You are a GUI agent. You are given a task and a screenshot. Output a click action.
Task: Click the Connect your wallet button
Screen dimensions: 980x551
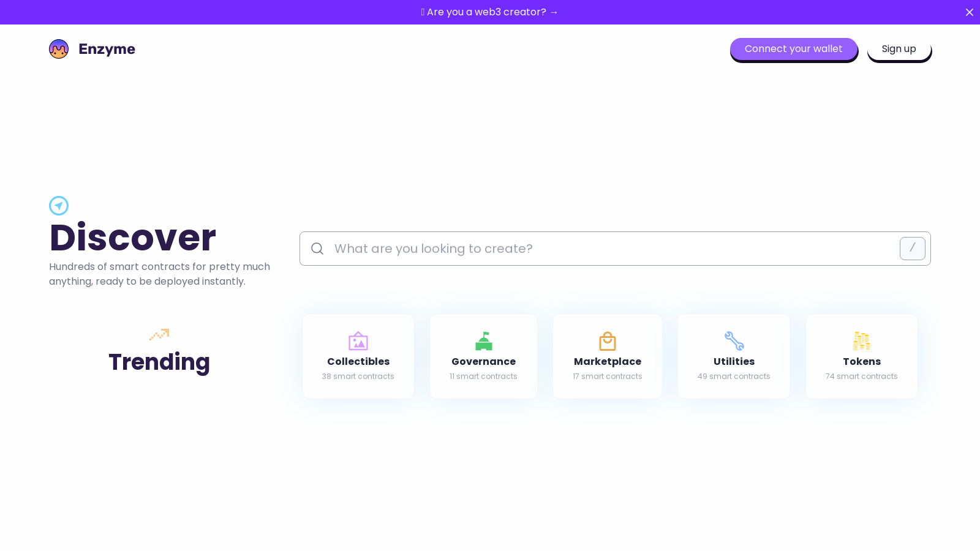[793, 49]
